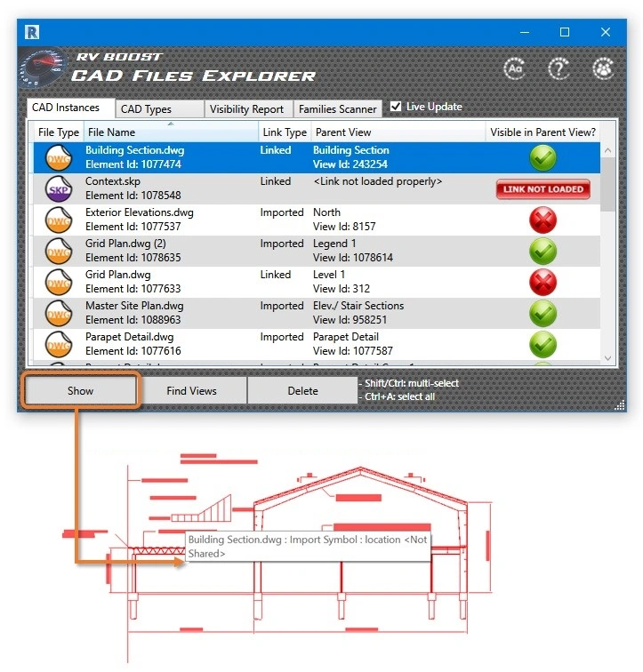Click the list's scroll down arrow
The height and width of the screenshot is (672, 643).
[608, 357]
